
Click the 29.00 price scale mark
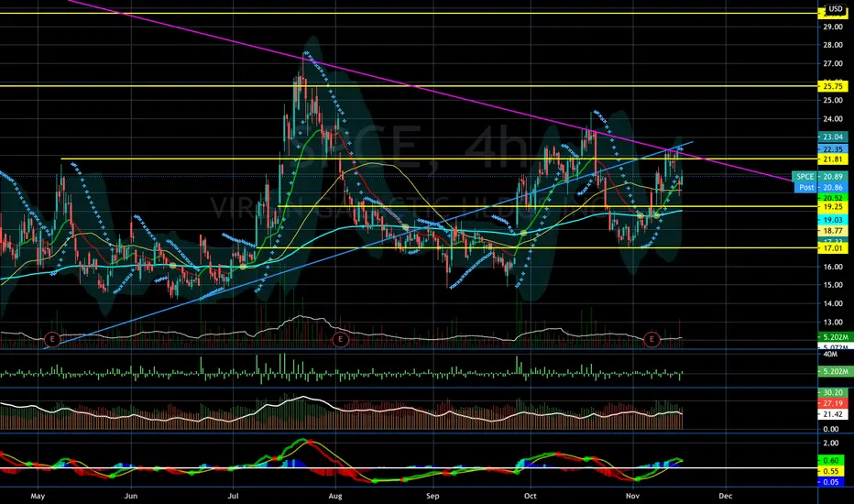[833, 27]
